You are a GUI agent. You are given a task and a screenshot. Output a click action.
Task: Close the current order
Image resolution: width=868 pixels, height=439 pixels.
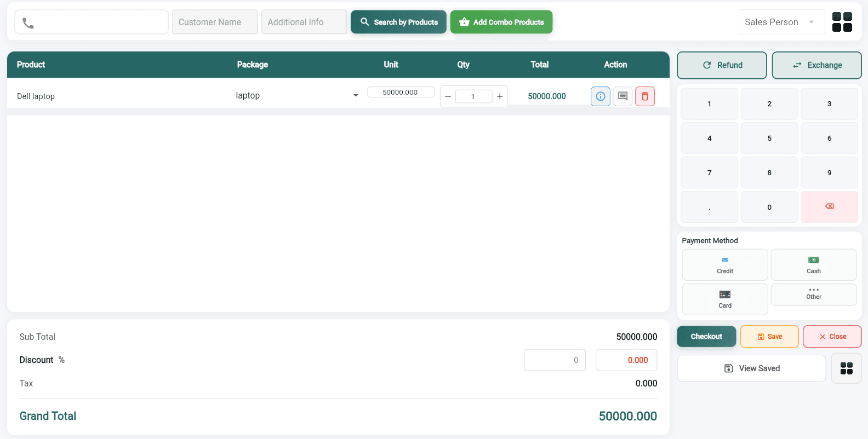pyautogui.click(x=832, y=337)
